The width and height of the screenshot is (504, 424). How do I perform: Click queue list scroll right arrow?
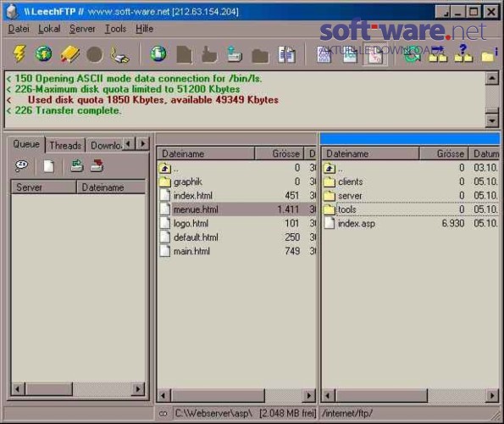[x=138, y=389]
